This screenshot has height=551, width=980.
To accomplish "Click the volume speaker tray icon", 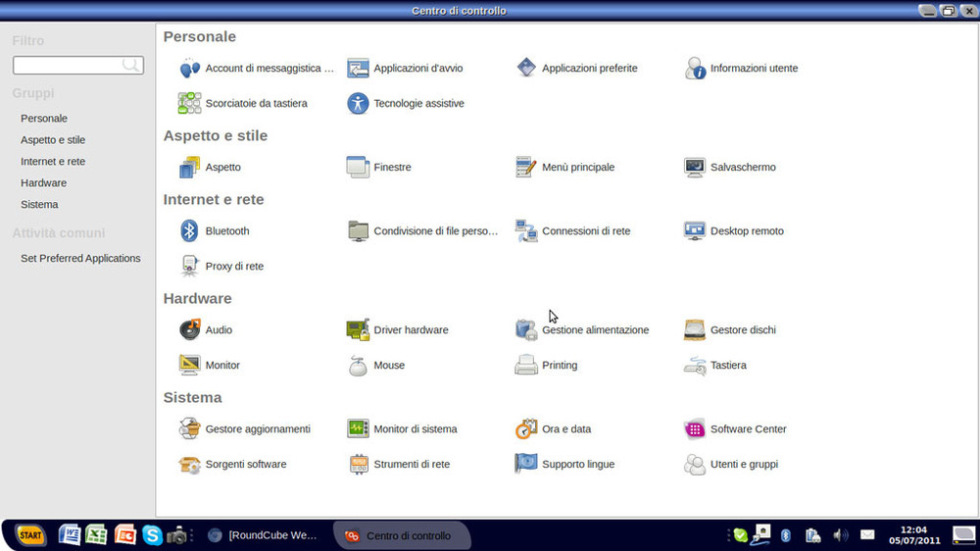I will (841, 535).
